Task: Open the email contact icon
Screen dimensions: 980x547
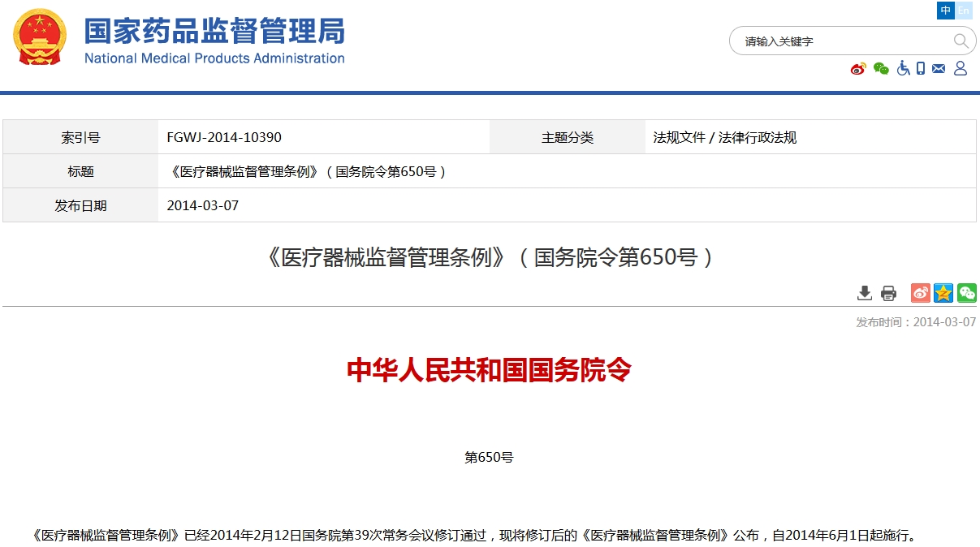Action: [939, 69]
